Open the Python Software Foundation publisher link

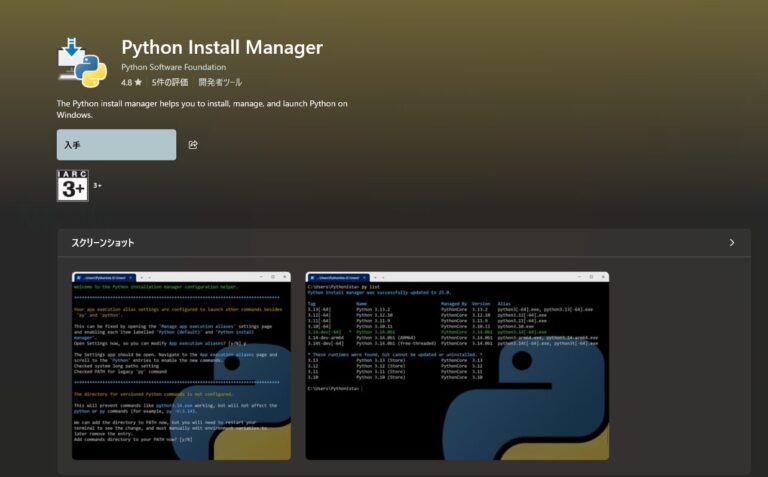173,67
